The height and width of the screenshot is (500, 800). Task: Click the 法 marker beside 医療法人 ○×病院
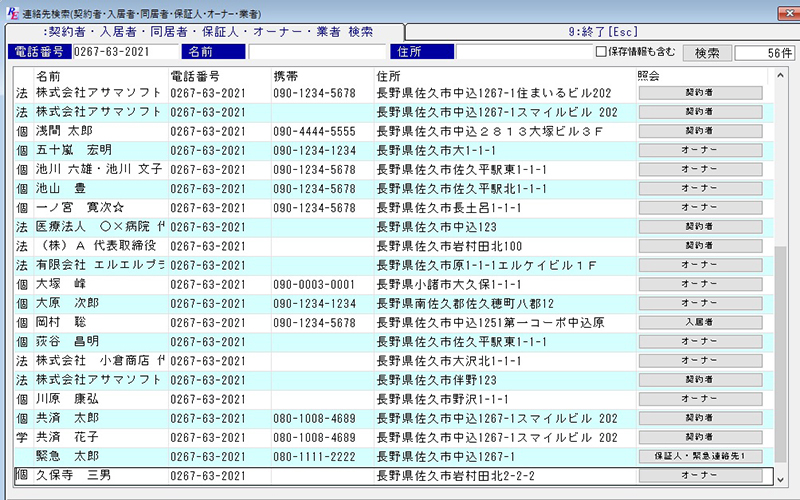[x=22, y=227]
